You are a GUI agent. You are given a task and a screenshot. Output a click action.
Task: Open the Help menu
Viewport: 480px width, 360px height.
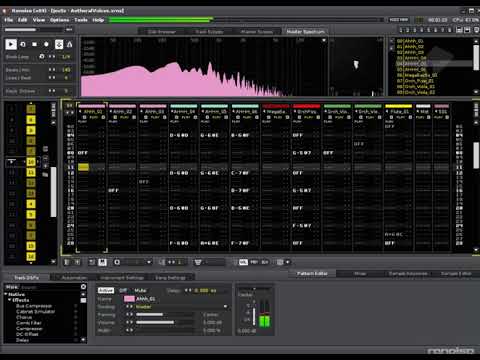(x=98, y=20)
